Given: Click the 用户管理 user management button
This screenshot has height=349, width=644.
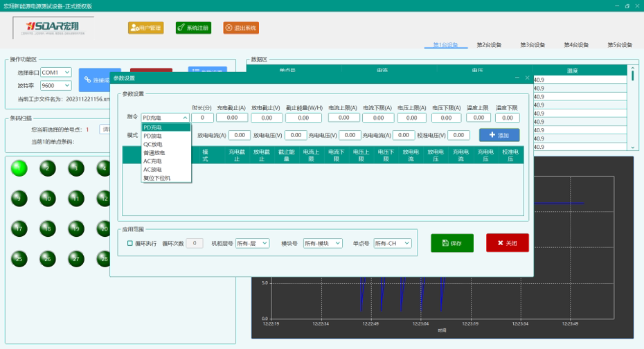Looking at the screenshot, I should click(146, 28).
